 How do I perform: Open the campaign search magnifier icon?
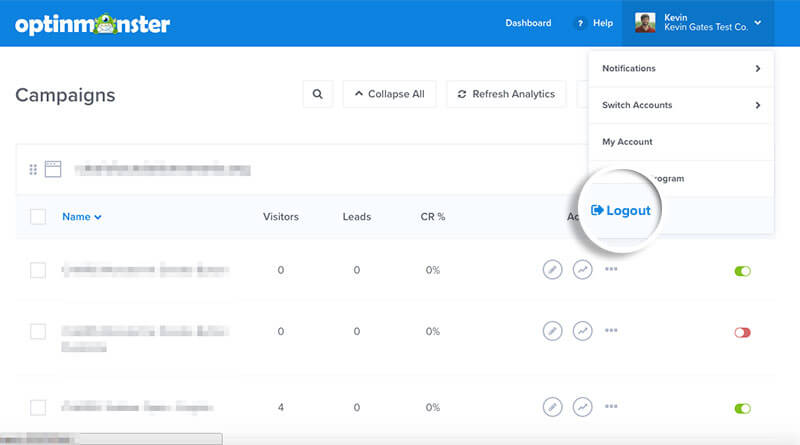(317, 94)
